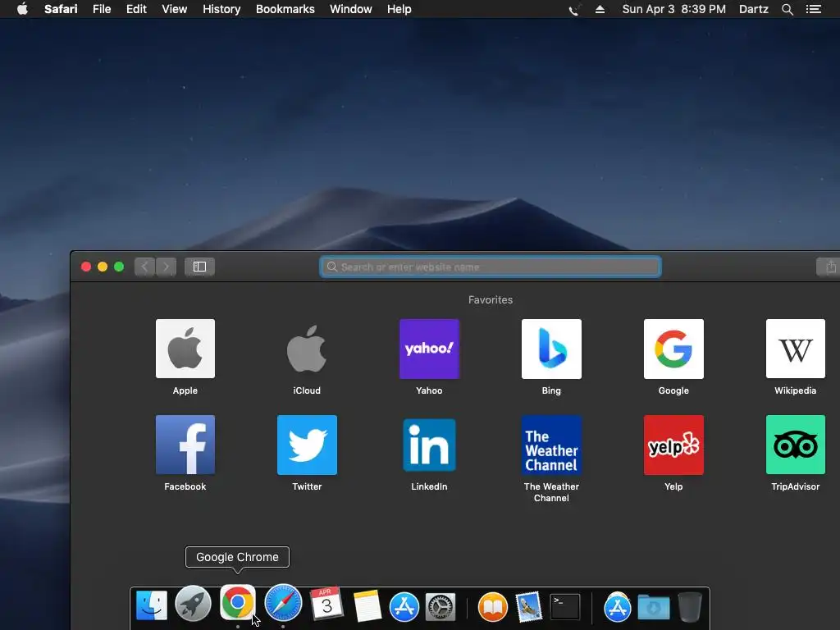Image resolution: width=840 pixels, height=630 pixels.
Task: Open the Bookmarks menu
Action: click(x=285, y=9)
